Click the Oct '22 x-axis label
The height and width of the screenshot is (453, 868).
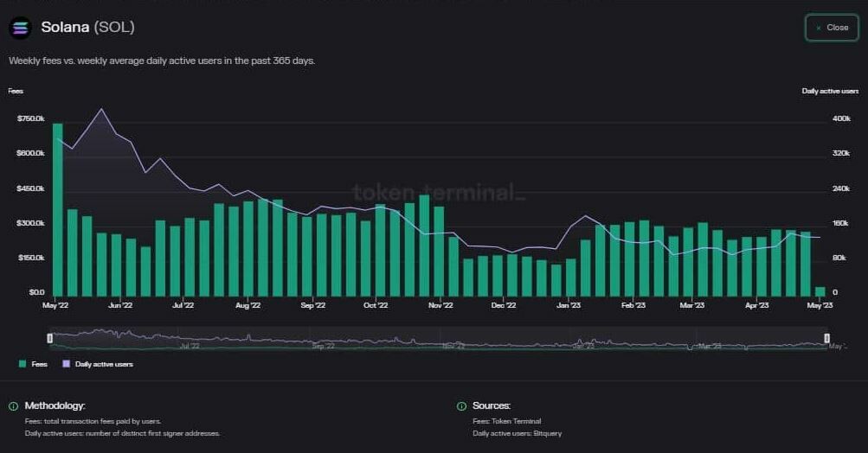(376, 305)
